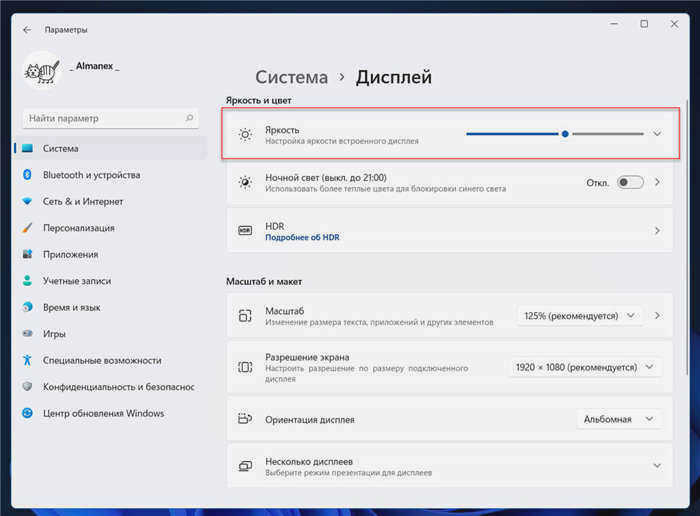This screenshot has height=516, width=700.
Task: Click the vertical scrollbar of settings page
Action: point(686,237)
